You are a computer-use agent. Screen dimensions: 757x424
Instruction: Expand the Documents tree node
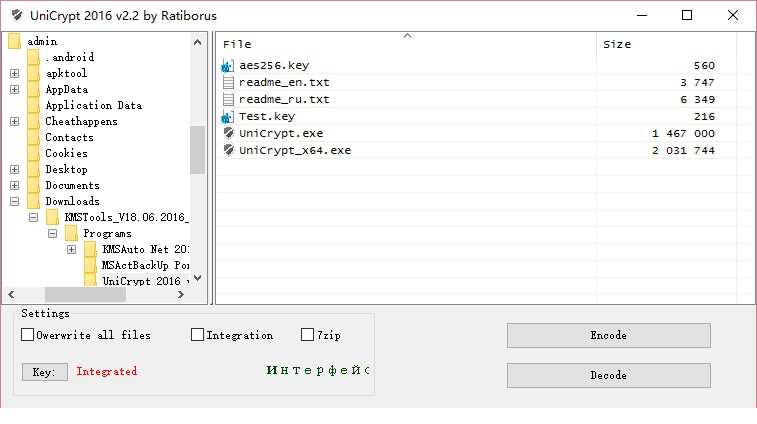click(14, 185)
